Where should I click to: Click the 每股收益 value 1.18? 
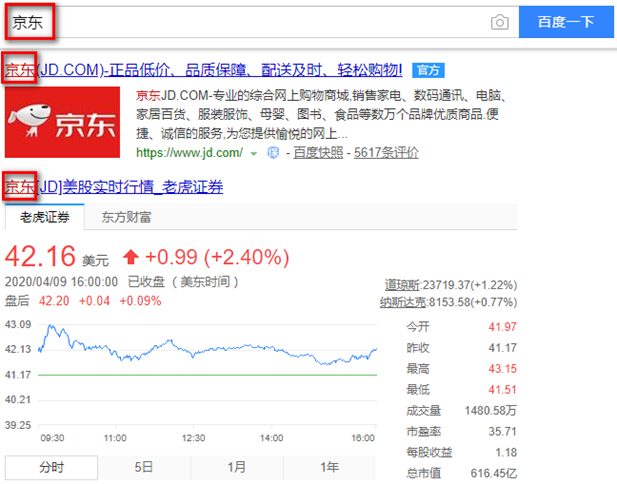(506, 453)
